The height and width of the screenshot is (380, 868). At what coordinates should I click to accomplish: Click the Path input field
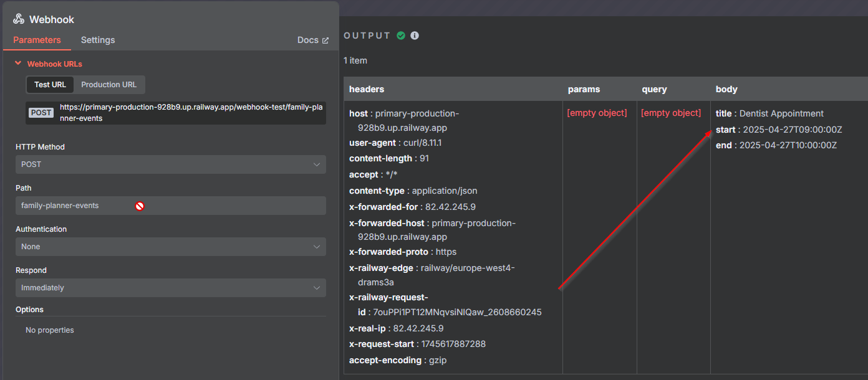(170, 206)
